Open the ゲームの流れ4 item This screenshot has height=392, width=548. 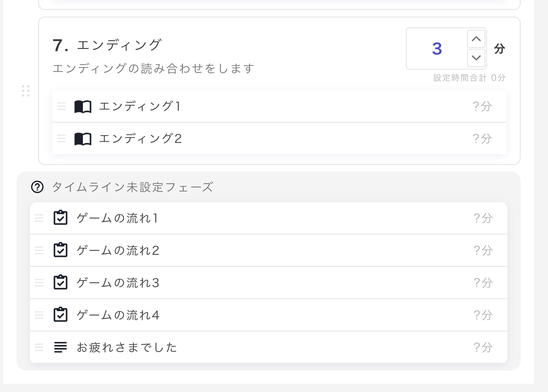point(118,315)
